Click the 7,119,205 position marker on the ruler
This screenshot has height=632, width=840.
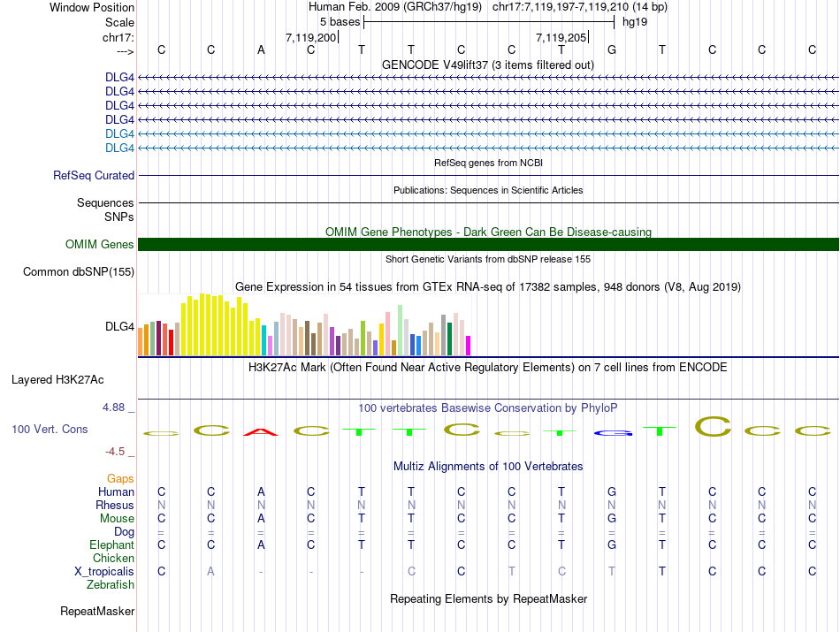point(561,38)
